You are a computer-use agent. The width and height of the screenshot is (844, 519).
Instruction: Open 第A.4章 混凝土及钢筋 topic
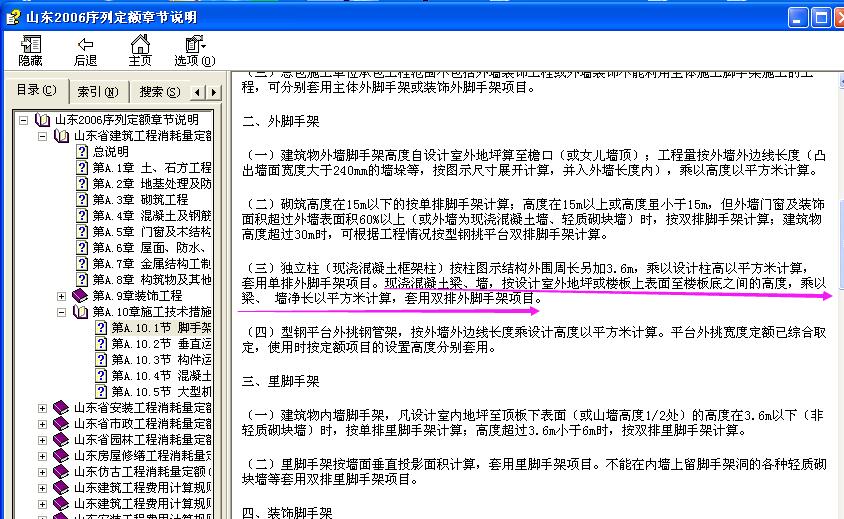[x=152, y=216]
